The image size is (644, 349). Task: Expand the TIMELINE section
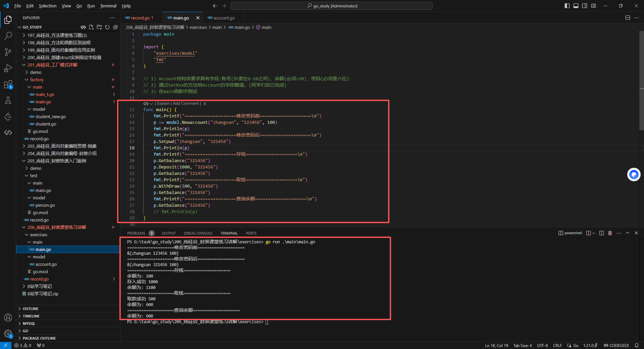pyautogui.click(x=68, y=316)
